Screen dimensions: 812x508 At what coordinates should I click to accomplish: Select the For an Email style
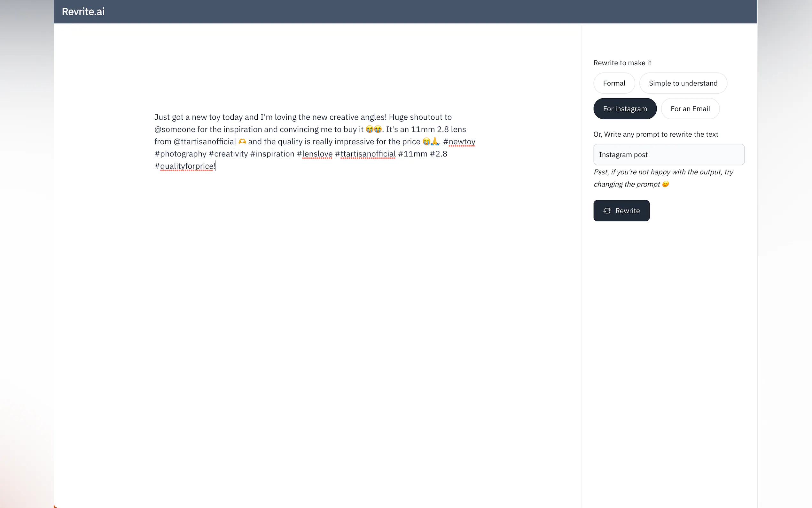click(690, 109)
